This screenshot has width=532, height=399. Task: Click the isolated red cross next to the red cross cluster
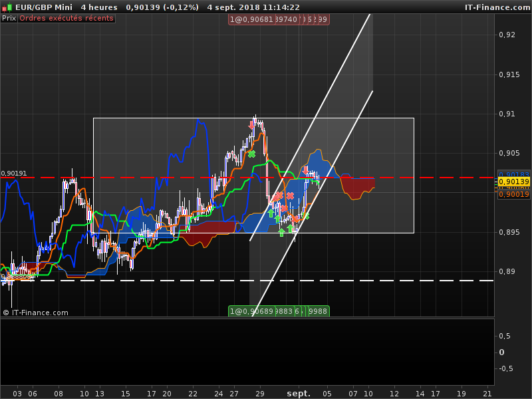coord(290,196)
